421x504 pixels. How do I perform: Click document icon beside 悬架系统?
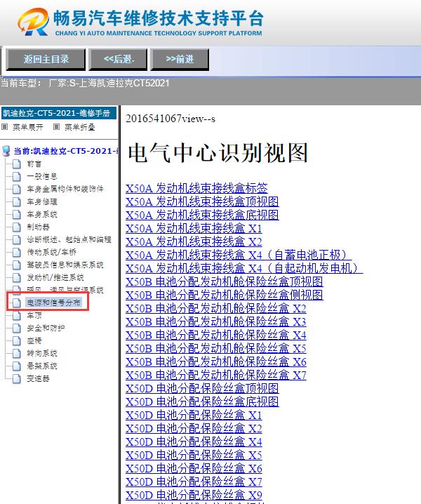[16, 366]
